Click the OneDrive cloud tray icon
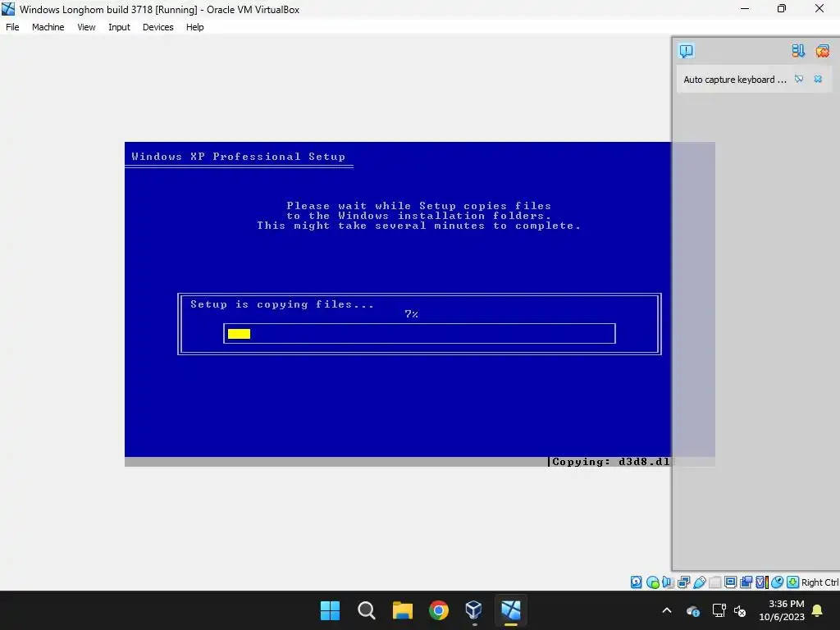Screen dimensions: 840x630 pyautogui.click(x=692, y=610)
